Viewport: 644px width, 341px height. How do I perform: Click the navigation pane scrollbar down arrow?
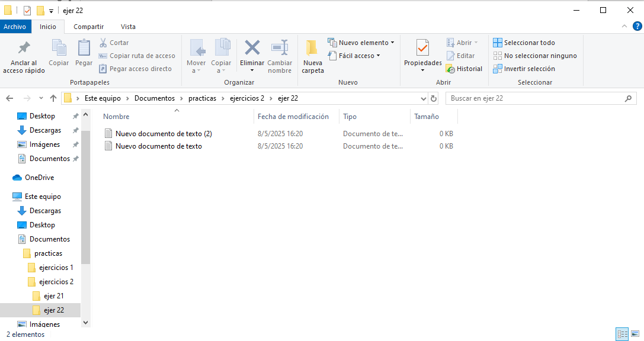(85, 323)
